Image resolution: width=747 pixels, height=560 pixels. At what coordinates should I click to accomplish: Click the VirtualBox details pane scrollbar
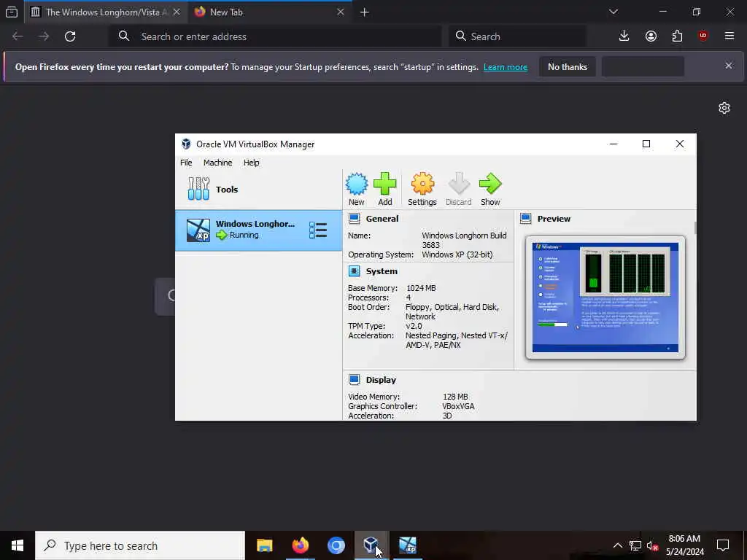pos(695,228)
